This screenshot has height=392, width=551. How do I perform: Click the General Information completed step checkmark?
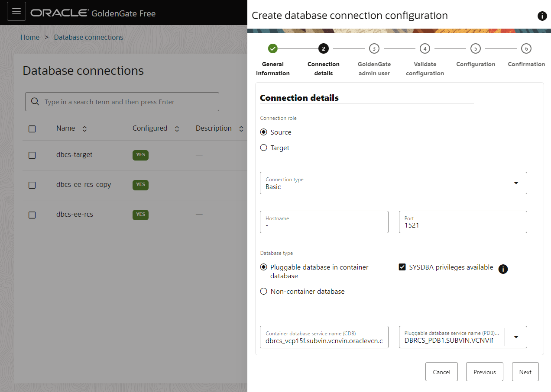click(x=272, y=48)
